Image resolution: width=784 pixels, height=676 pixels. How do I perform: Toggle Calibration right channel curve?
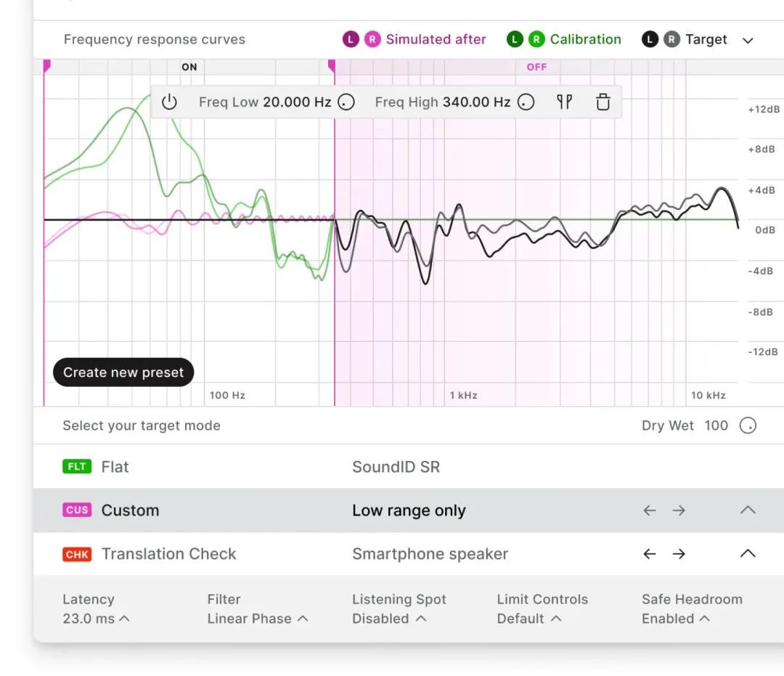(536, 40)
